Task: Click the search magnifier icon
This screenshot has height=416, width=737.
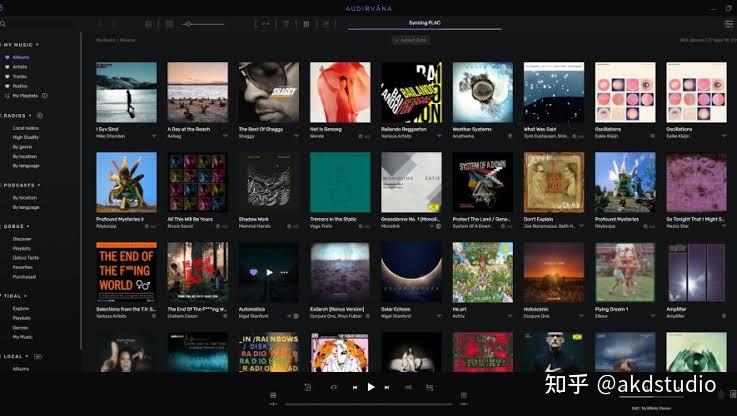Action: click(3, 24)
